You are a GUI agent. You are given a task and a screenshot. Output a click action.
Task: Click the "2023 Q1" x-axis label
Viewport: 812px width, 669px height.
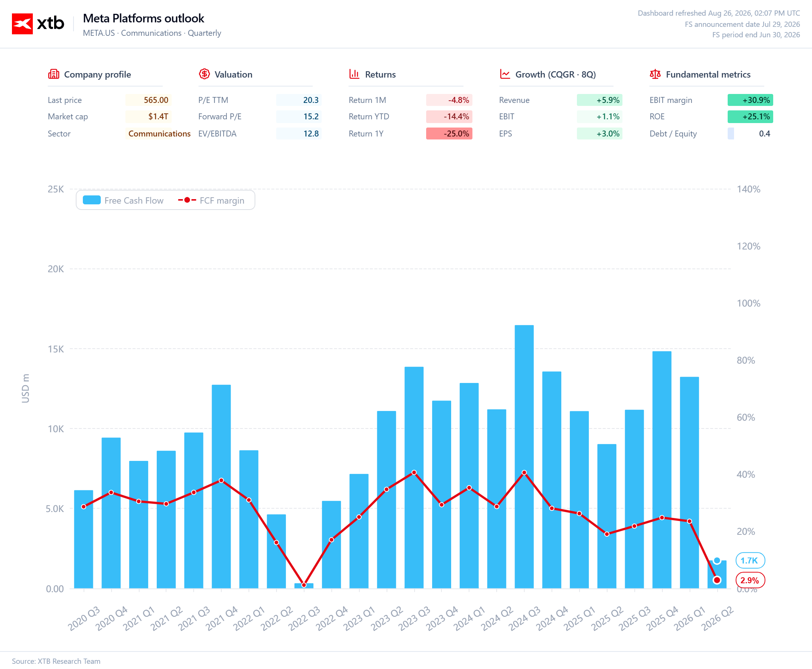[359, 618]
